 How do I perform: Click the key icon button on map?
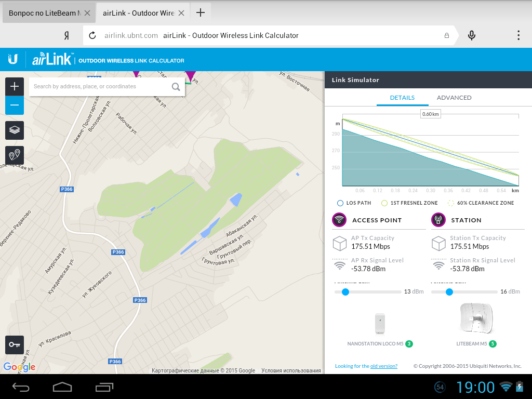[x=14, y=345]
